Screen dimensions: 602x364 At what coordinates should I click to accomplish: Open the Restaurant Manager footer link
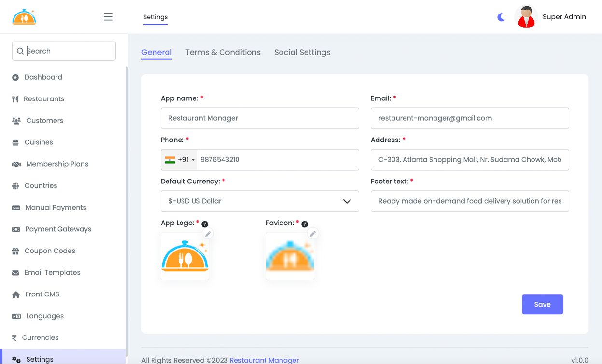coord(264,360)
